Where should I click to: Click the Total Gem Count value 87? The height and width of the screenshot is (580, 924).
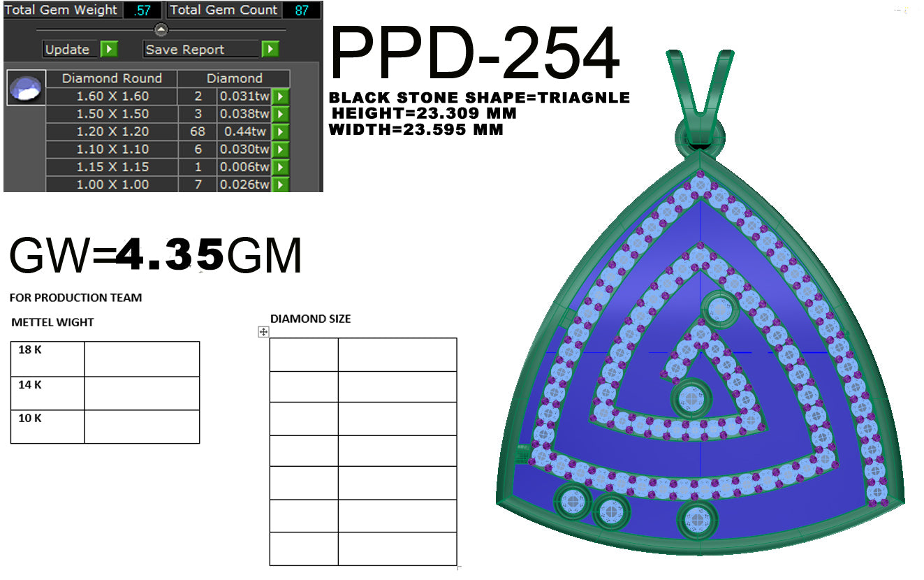(x=302, y=10)
